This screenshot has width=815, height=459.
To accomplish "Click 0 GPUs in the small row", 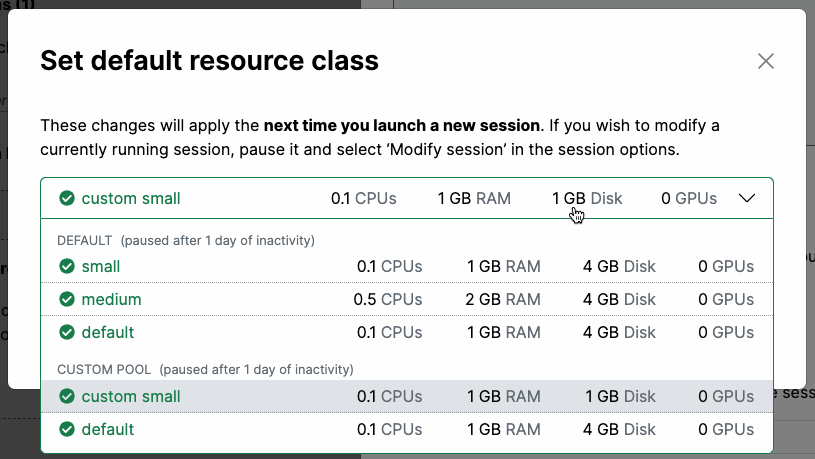I will 726,266.
